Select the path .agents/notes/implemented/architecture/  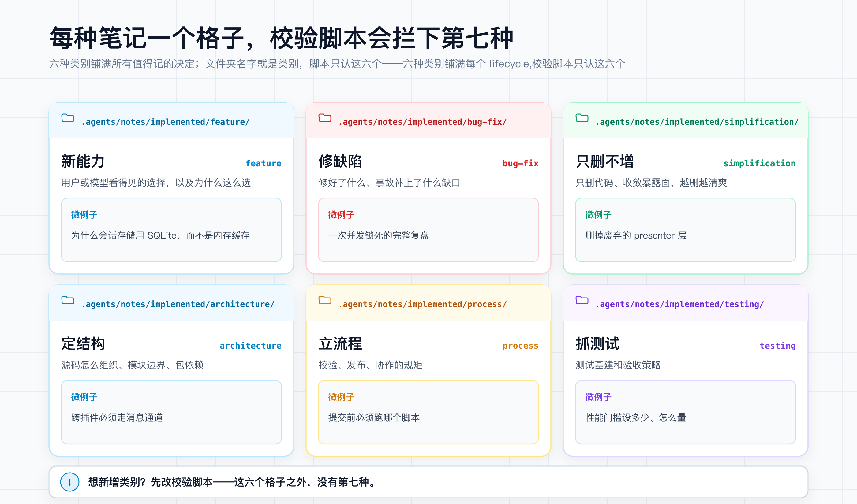click(178, 304)
